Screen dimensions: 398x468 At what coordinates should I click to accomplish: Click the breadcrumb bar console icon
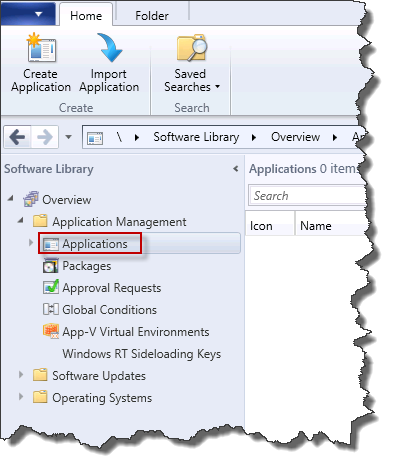(x=95, y=138)
